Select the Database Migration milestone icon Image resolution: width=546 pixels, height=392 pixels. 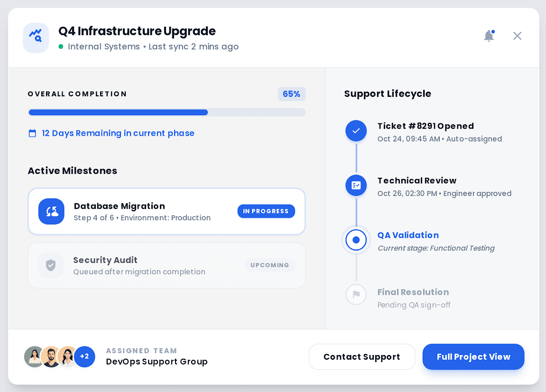tap(51, 211)
